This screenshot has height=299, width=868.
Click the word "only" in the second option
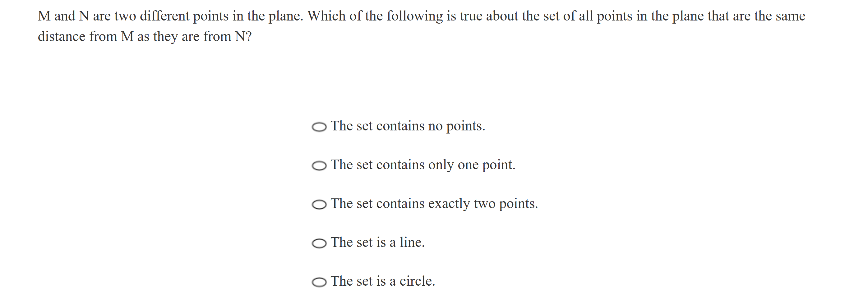(441, 165)
